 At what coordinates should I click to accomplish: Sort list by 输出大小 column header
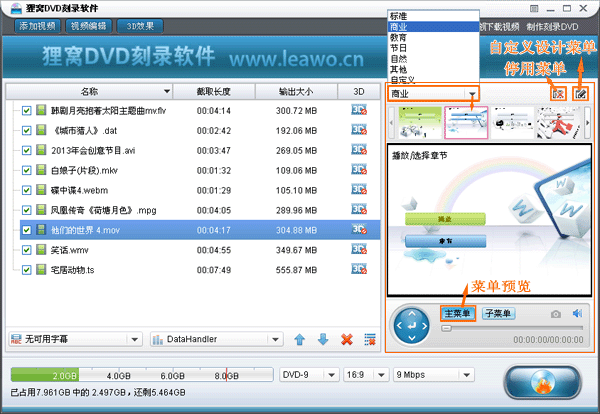pyautogui.click(x=296, y=91)
